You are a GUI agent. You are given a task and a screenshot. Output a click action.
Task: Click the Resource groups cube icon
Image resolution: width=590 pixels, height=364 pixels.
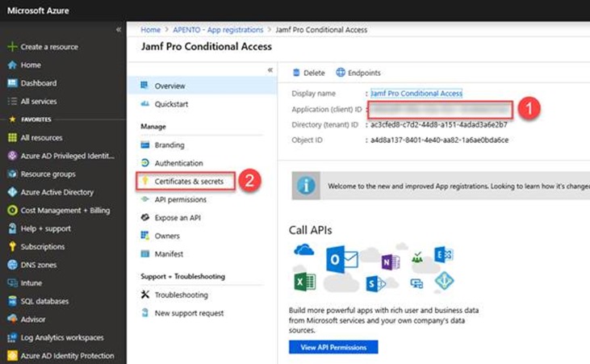(12, 174)
